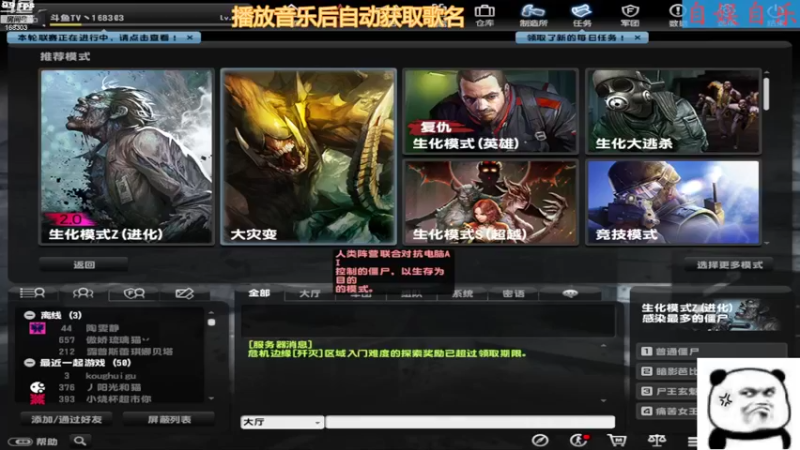Click the magnifier search icon
The image size is (800, 450).
coord(80,441)
